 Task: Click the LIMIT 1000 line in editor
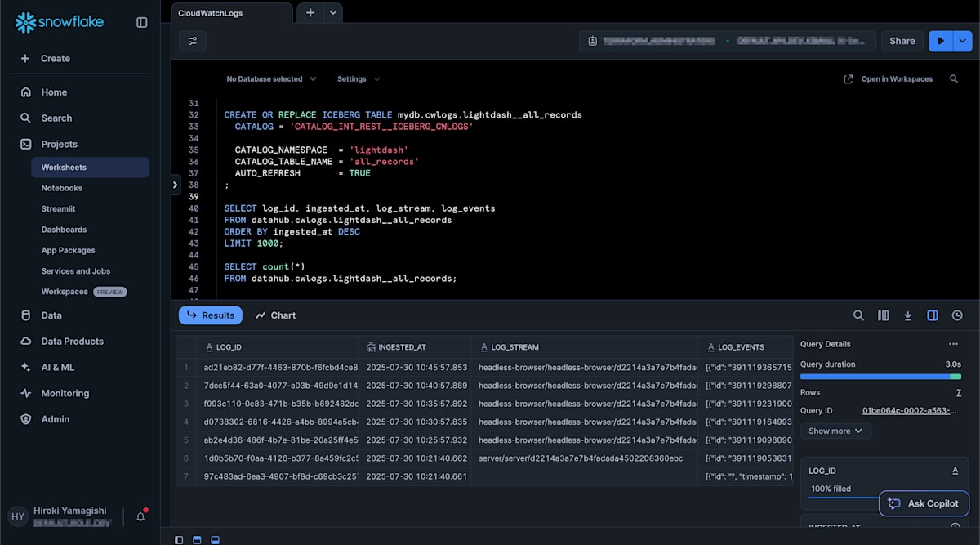coord(253,243)
